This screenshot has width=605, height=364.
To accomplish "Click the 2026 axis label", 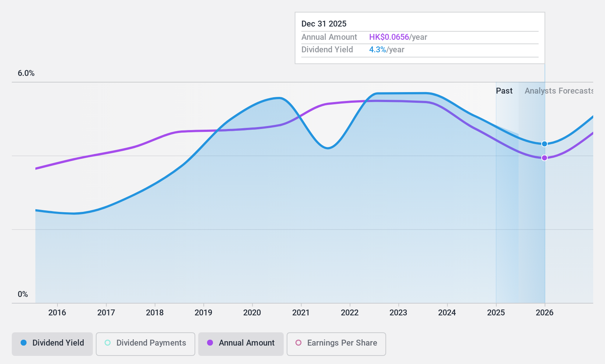I will pyautogui.click(x=545, y=312).
